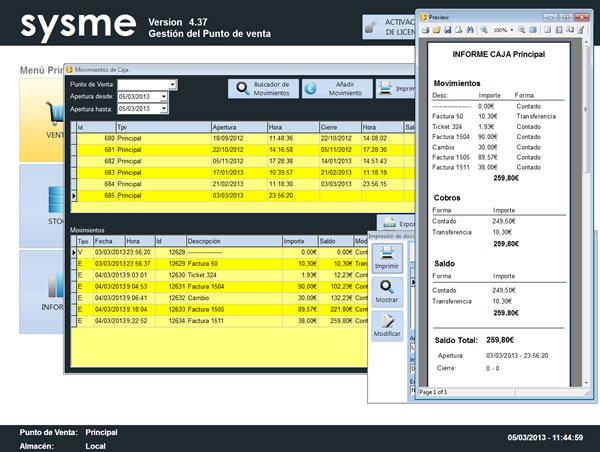Click the two-column page icon in Preview toolbar
The height and width of the screenshot is (452, 600).
click(559, 30)
